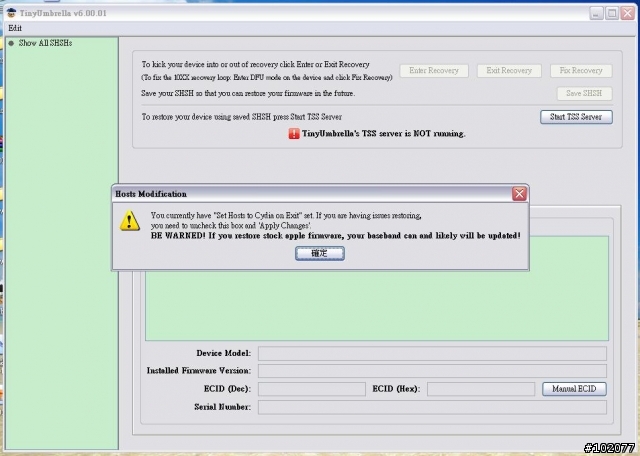Click the Save SHSH button
Viewport: 640px width, 456px height.
click(584, 93)
